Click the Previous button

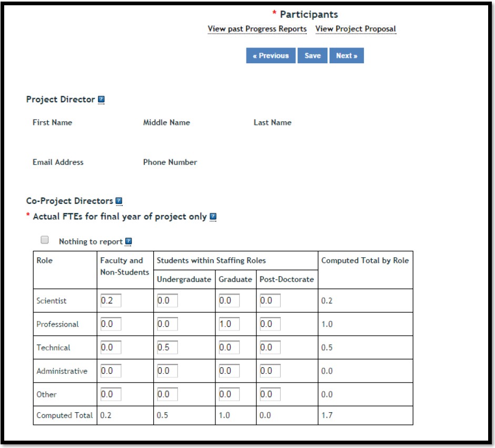tap(271, 55)
